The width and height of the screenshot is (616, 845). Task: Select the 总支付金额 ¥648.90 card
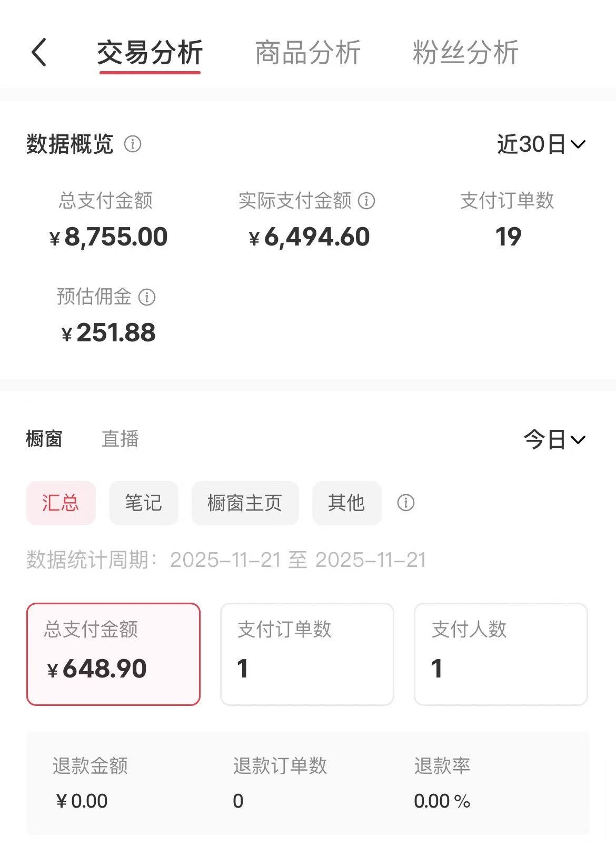pos(113,654)
